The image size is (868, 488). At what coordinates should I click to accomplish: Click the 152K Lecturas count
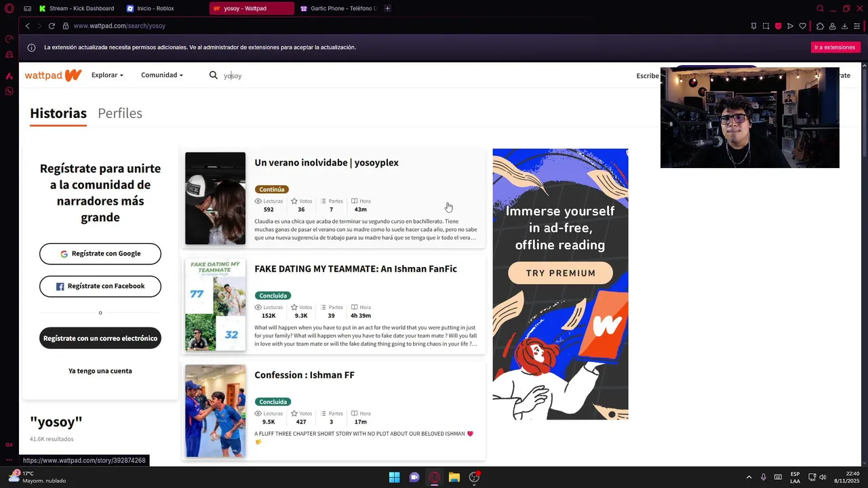point(269,315)
